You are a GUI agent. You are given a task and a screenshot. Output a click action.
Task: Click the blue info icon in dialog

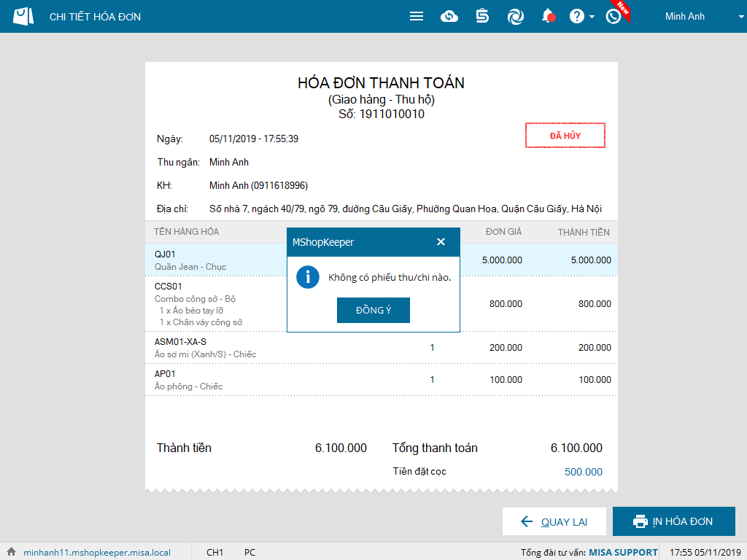click(x=308, y=277)
